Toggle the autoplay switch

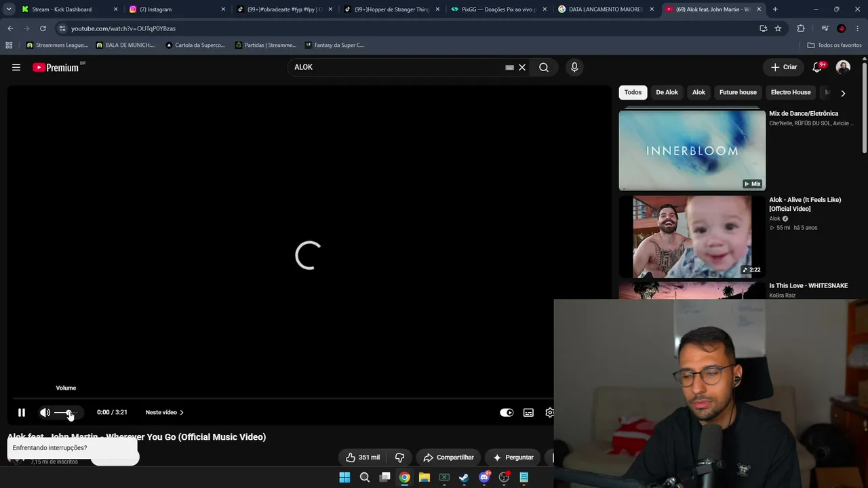coord(507,412)
